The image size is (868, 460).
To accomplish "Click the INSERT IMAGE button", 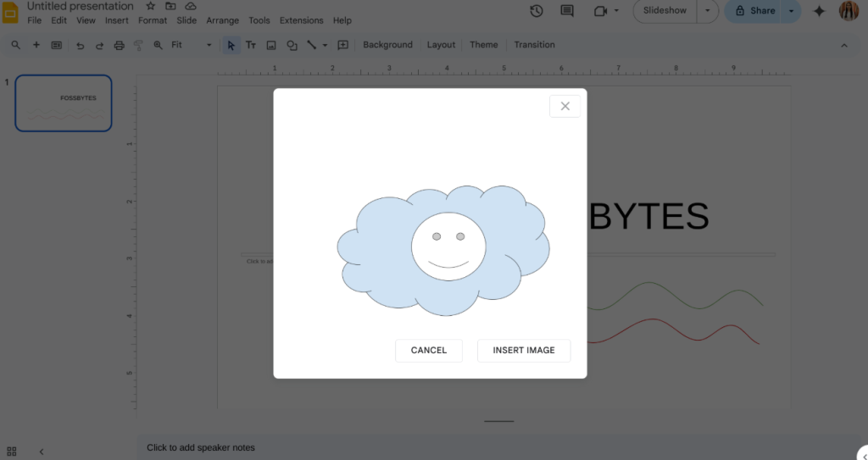I will [524, 350].
